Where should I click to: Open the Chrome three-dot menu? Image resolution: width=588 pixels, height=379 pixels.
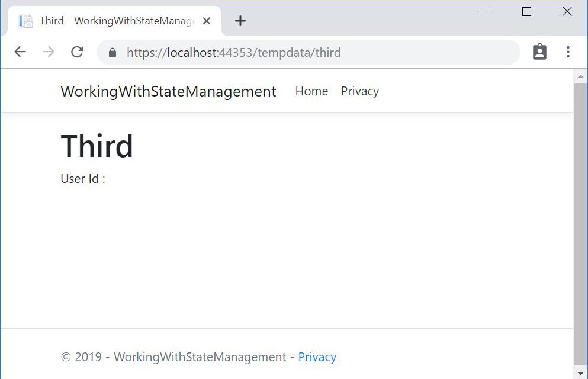568,52
